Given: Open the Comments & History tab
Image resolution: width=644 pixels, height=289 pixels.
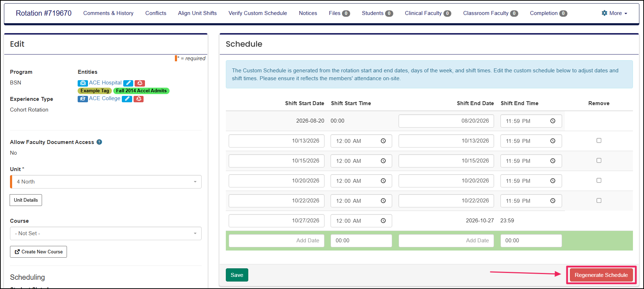Looking at the screenshot, I should (x=108, y=13).
